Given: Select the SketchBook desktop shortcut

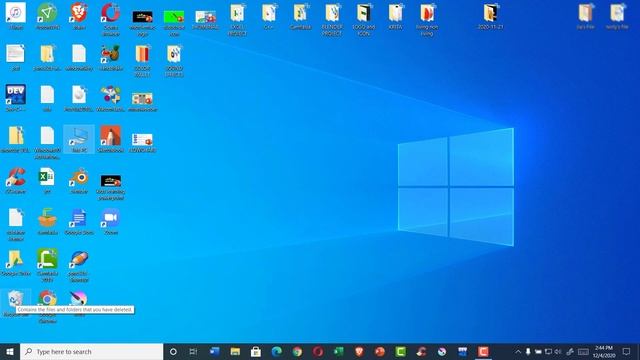Looking at the screenshot, I should [x=111, y=140].
